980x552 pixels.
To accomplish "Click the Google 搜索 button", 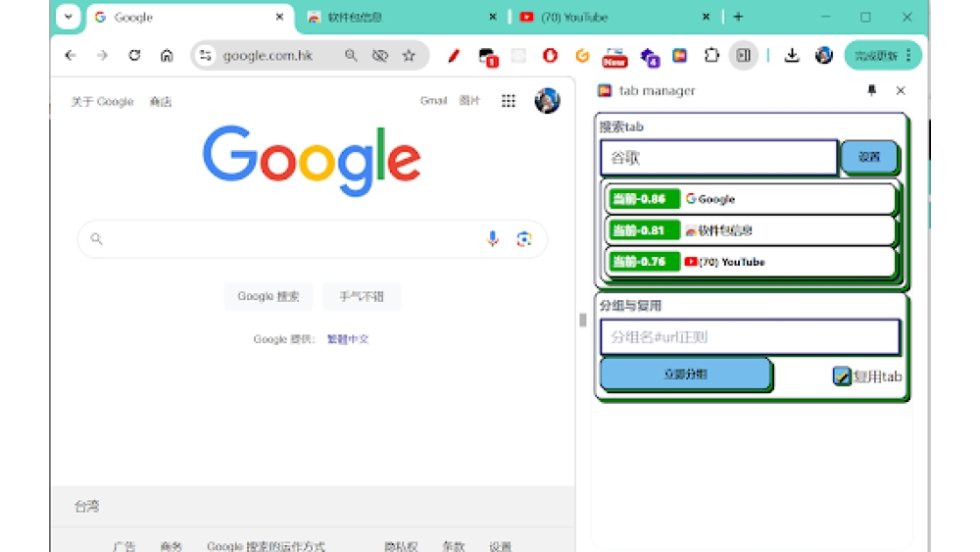I will [x=269, y=296].
